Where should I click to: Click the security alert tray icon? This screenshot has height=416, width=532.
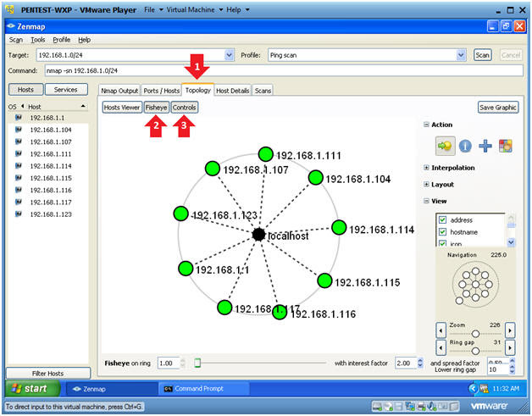coord(484,389)
